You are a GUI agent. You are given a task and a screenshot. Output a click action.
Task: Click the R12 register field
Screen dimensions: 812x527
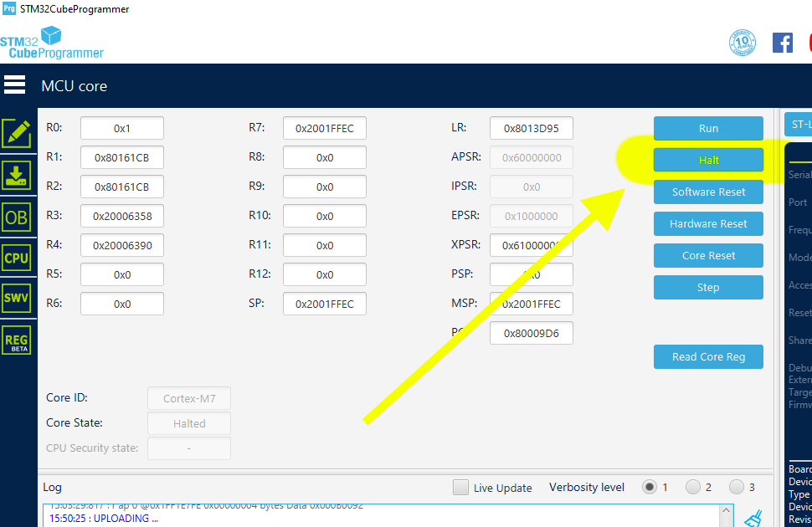(325, 274)
